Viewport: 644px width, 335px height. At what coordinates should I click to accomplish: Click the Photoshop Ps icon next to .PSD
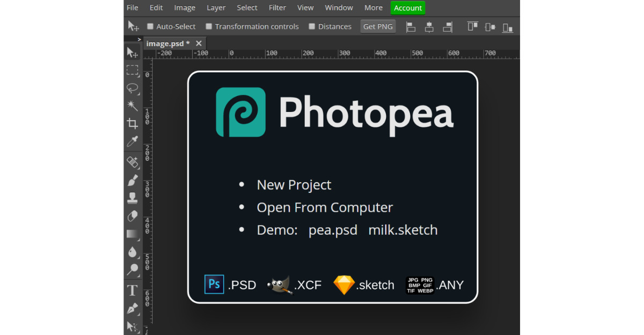tap(214, 284)
